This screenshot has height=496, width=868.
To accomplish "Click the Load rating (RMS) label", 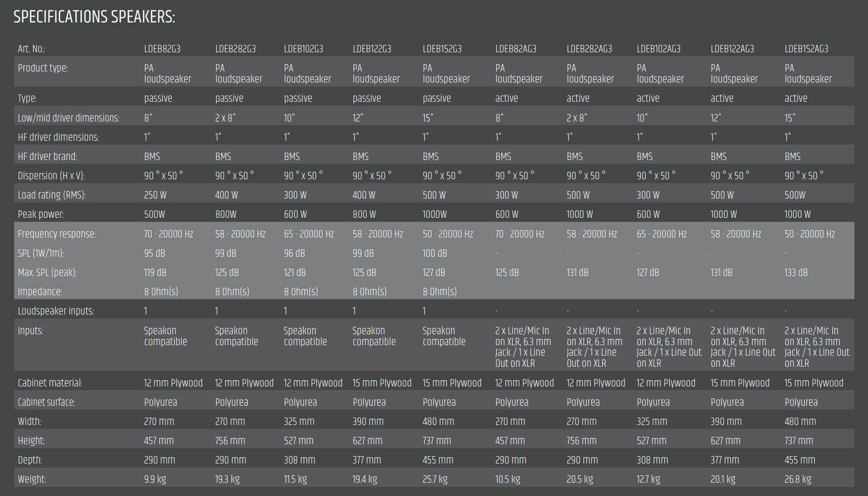I will 52,195.
